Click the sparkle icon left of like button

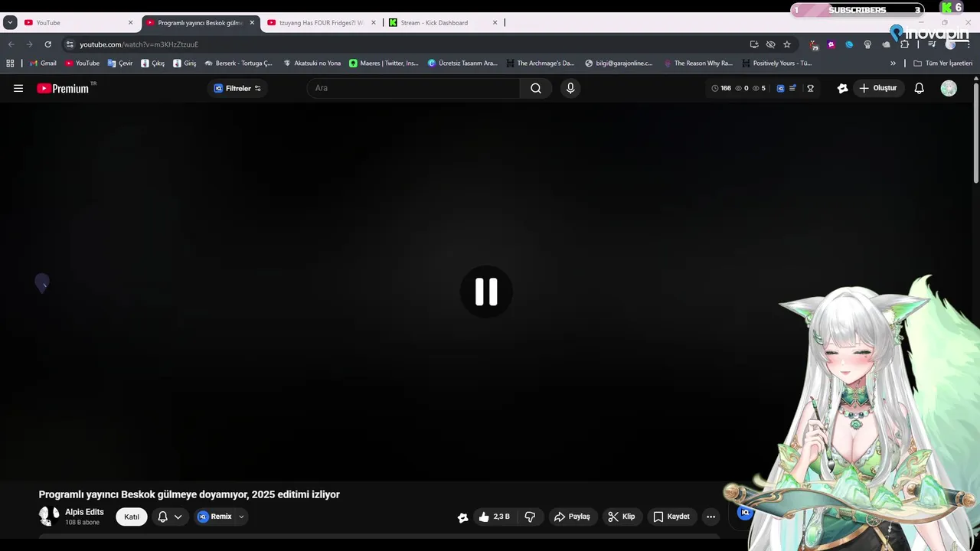tap(462, 517)
